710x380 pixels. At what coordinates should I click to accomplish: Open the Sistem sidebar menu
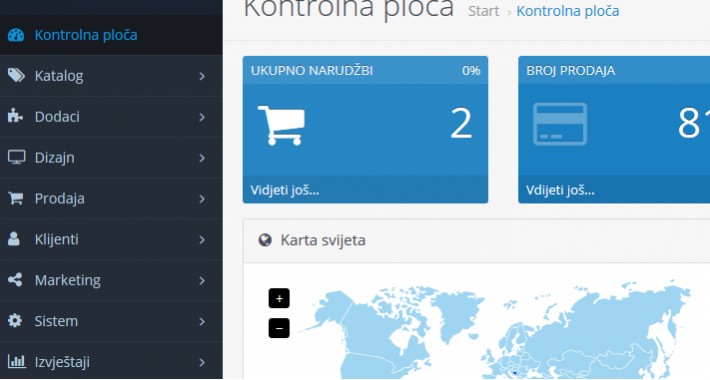pos(111,321)
